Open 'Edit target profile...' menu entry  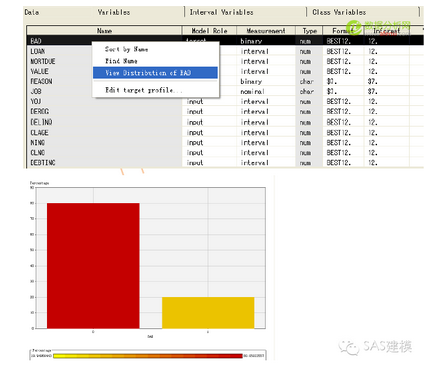coord(143,90)
